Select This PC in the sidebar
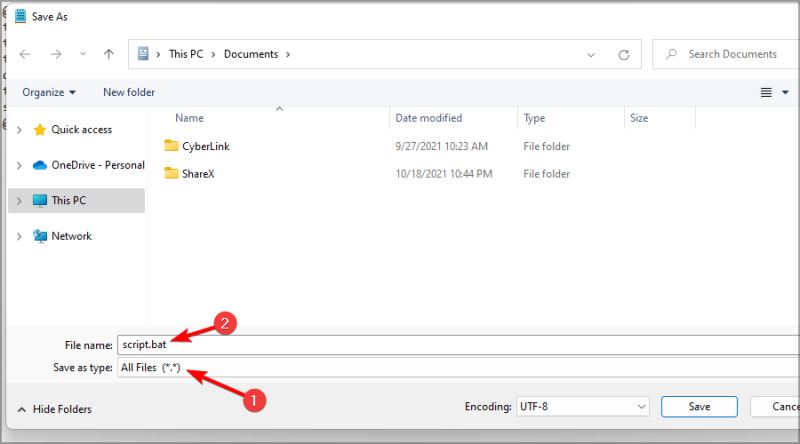The height and width of the screenshot is (444, 800). (68, 201)
